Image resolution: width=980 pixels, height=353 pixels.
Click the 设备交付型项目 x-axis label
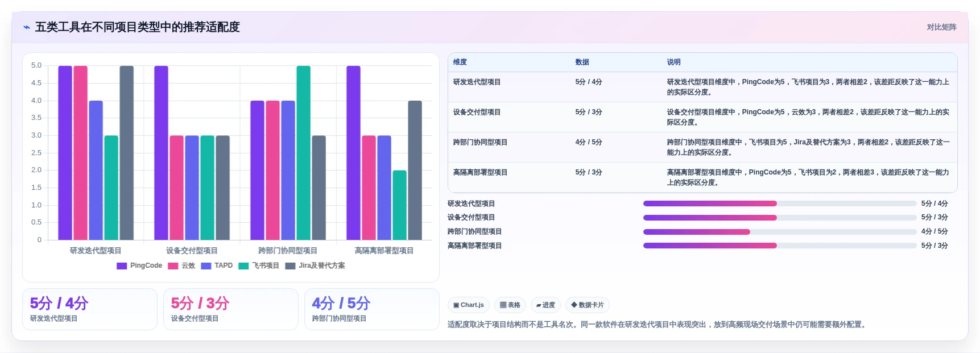click(x=192, y=251)
